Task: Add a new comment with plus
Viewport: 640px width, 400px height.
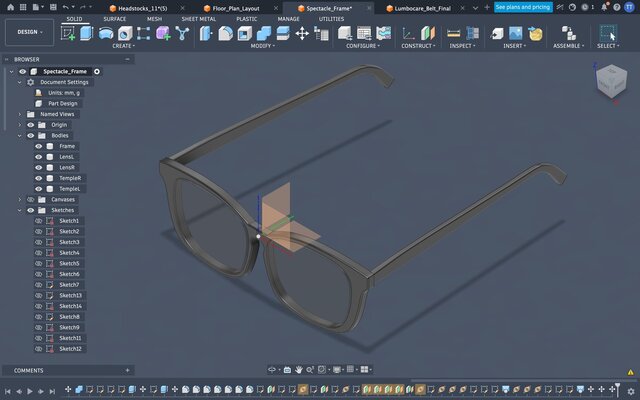Action: pos(127,370)
